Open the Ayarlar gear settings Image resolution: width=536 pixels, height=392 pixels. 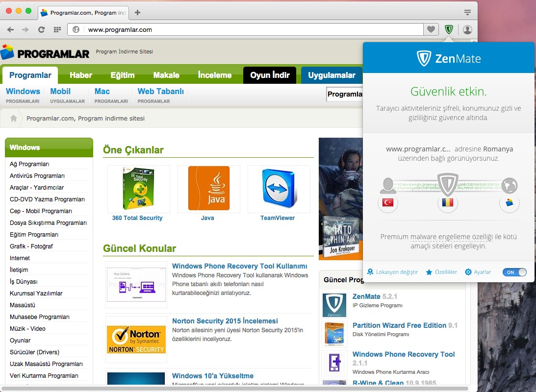(x=478, y=272)
